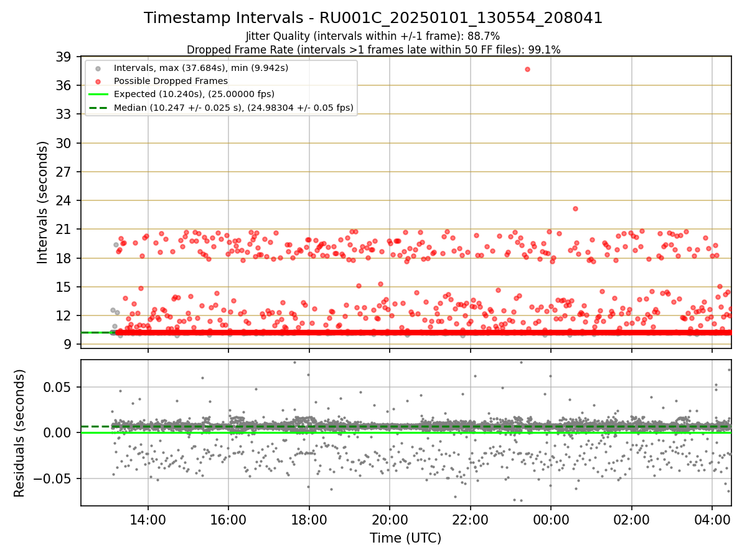Click the "Time (UTC)" x-axis label
The height and width of the screenshot is (560, 747).
coord(406,538)
